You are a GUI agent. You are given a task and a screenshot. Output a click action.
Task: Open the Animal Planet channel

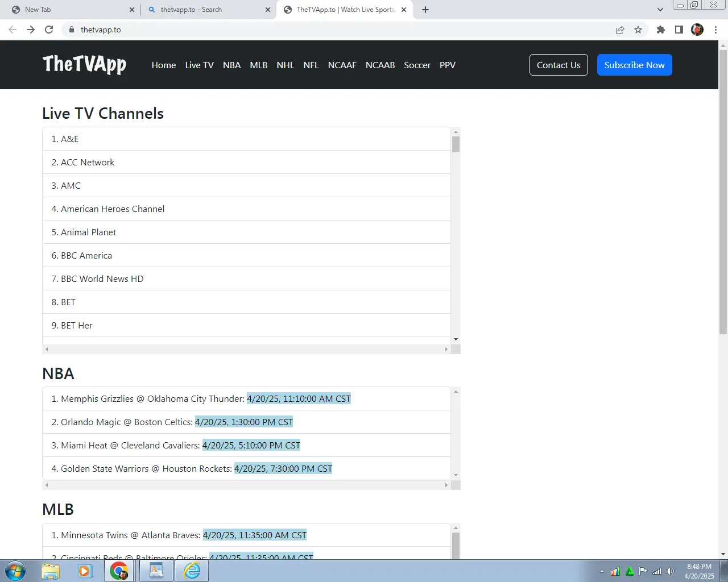pos(246,232)
